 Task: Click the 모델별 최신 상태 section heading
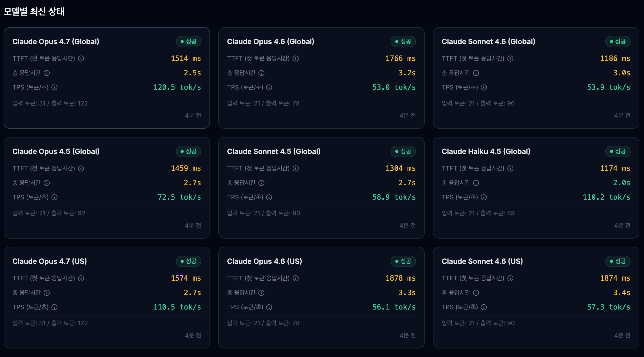[x=34, y=11]
